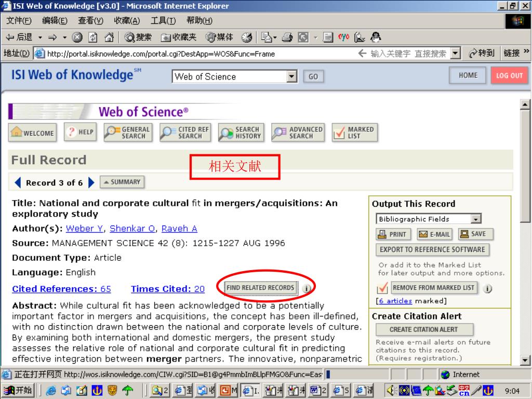Viewport: 532px width, 399px height.
Task: Click the taskbar clock showing 9:04
Action: coord(512,391)
